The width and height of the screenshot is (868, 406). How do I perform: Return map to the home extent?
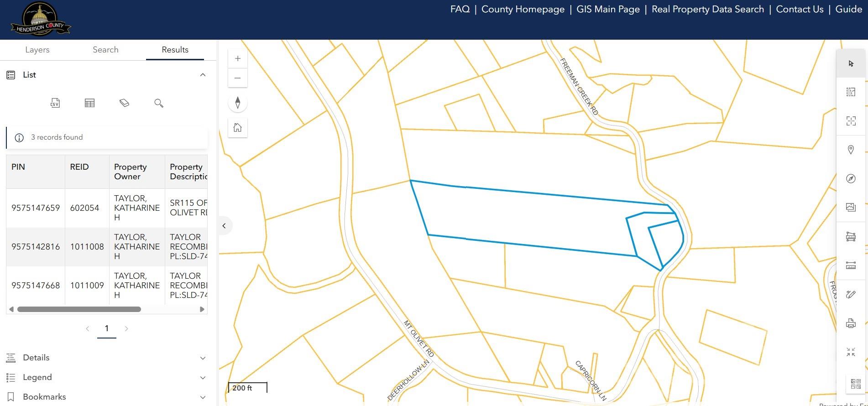[238, 128]
